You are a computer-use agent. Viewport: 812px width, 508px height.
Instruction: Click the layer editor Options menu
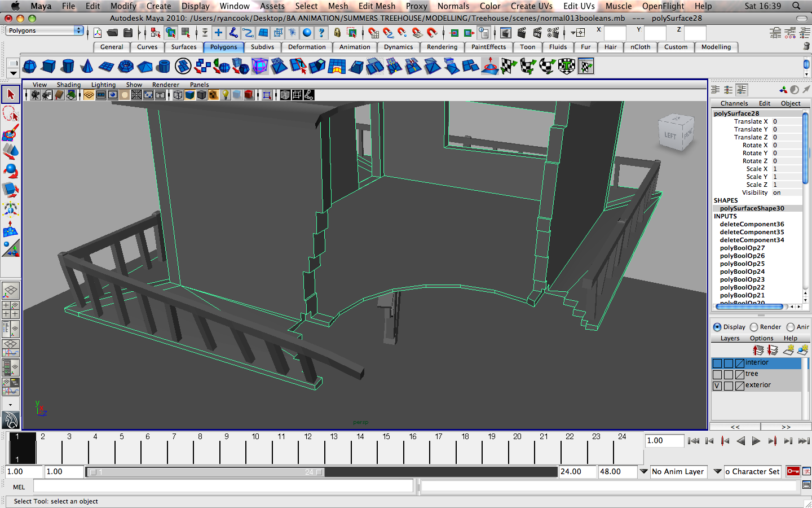tap(761, 338)
